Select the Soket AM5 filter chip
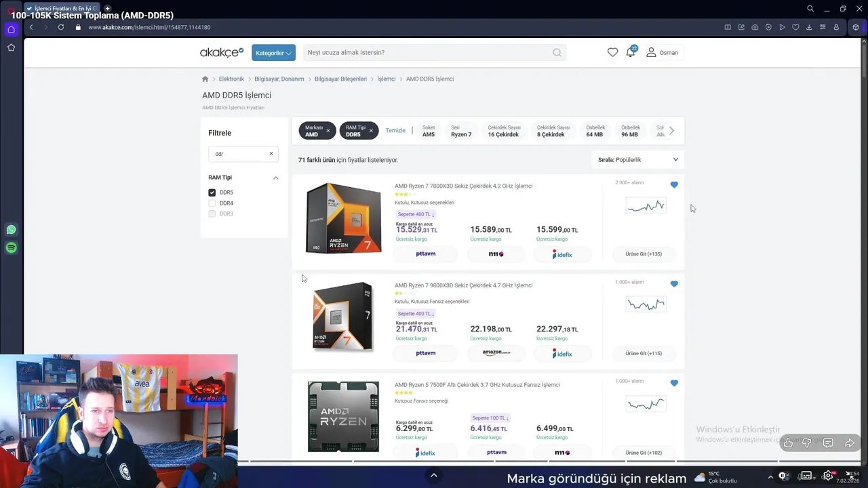This screenshot has height=488, width=868. [429, 131]
